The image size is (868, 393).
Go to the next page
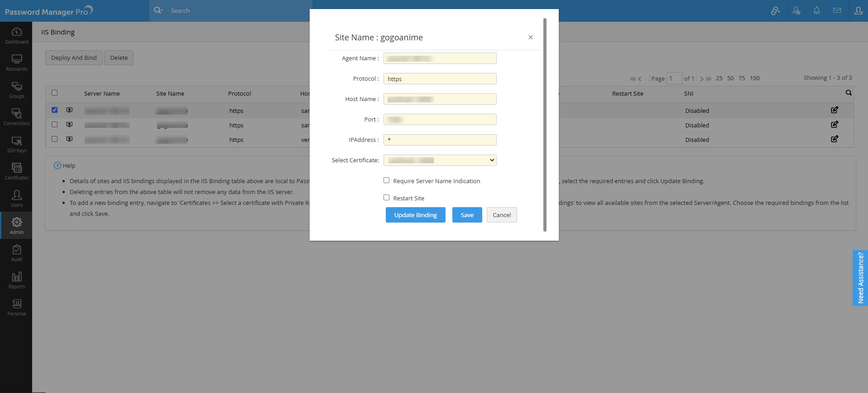(x=702, y=79)
